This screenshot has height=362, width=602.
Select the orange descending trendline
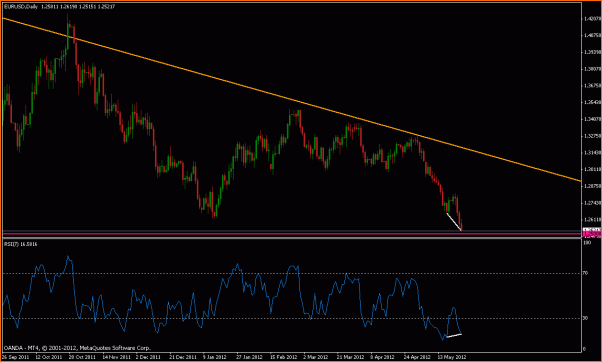pyautogui.click(x=292, y=100)
